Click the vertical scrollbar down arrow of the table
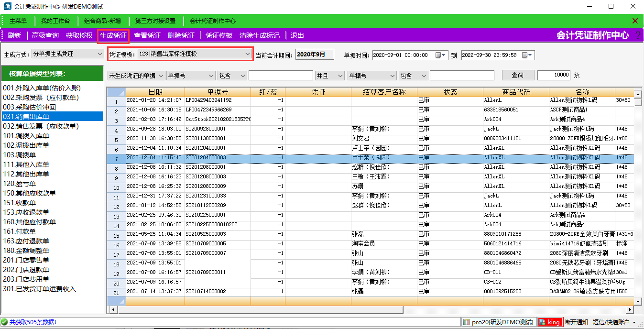This screenshot has height=329, width=644. [x=638, y=301]
